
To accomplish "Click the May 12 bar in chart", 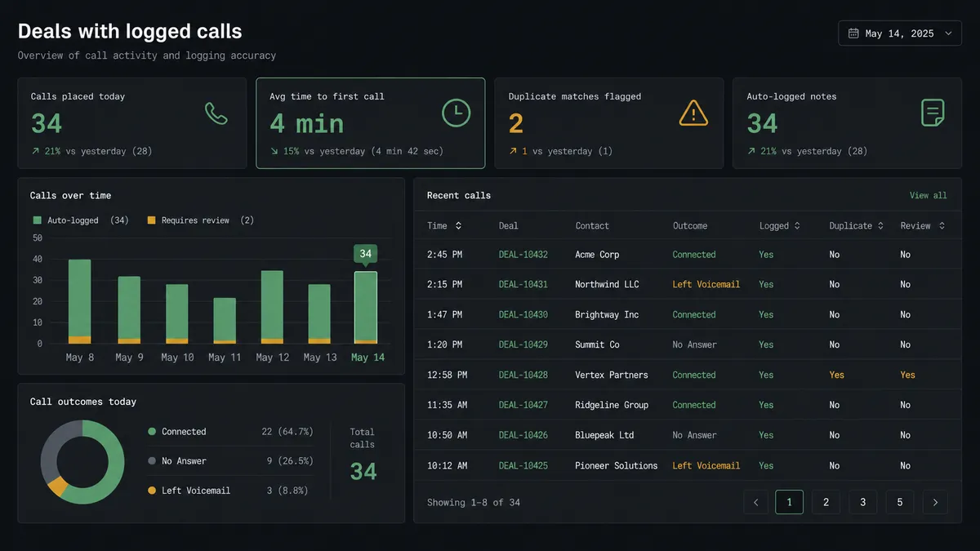I will pyautogui.click(x=272, y=307).
